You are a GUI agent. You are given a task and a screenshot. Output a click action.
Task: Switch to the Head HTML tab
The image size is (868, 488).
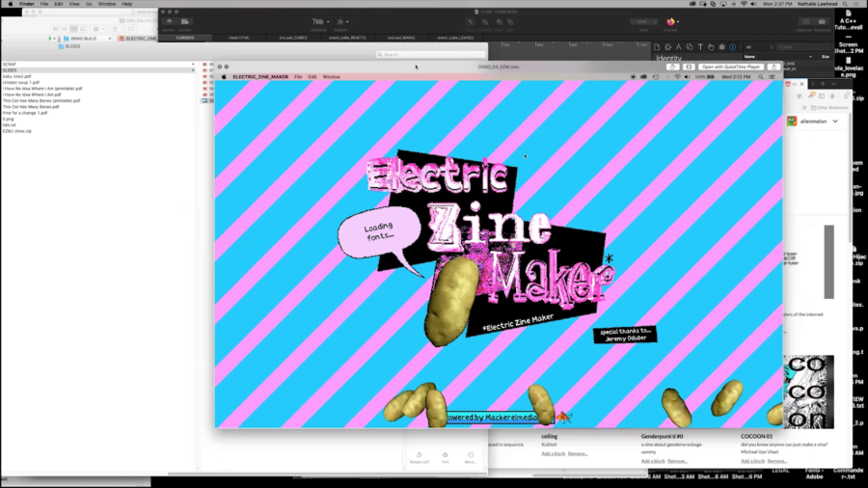click(x=239, y=38)
